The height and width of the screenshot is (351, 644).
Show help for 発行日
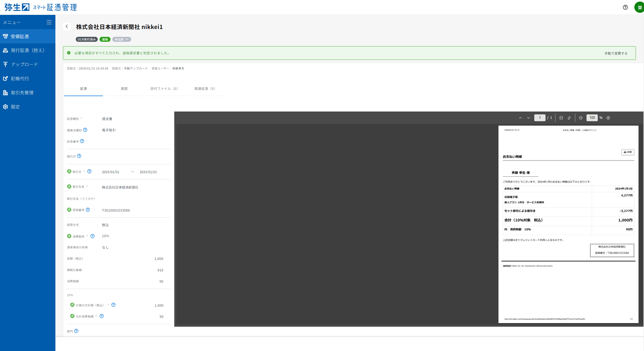pyautogui.click(x=79, y=156)
